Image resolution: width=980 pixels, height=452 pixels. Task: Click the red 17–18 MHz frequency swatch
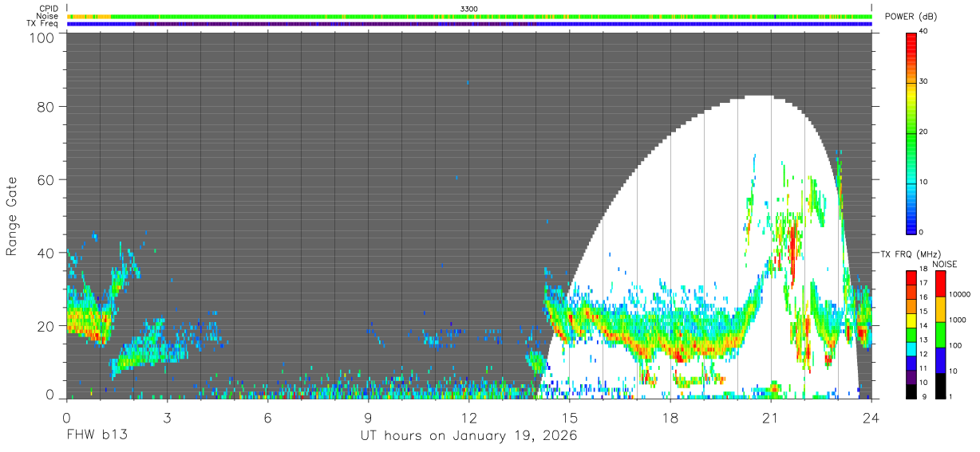point(911,277)
